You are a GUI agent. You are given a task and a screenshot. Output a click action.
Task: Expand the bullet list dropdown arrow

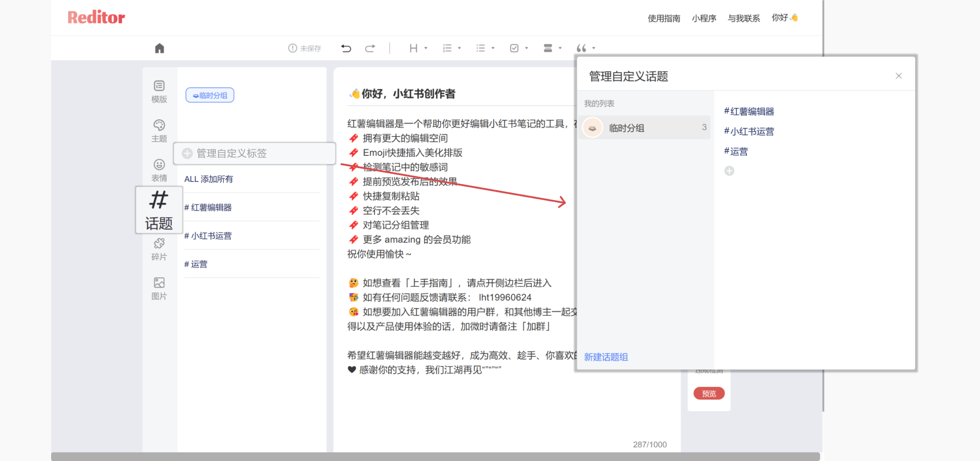tap(493, 48)
